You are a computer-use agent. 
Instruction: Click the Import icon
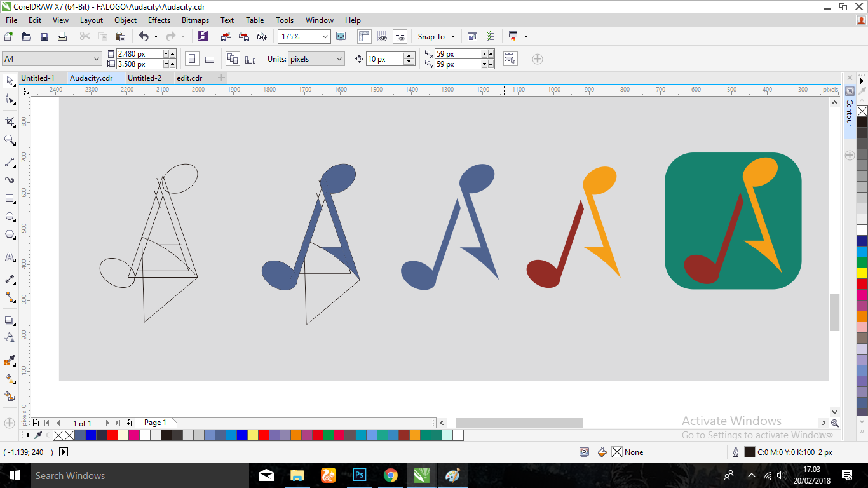click(227, 37)
